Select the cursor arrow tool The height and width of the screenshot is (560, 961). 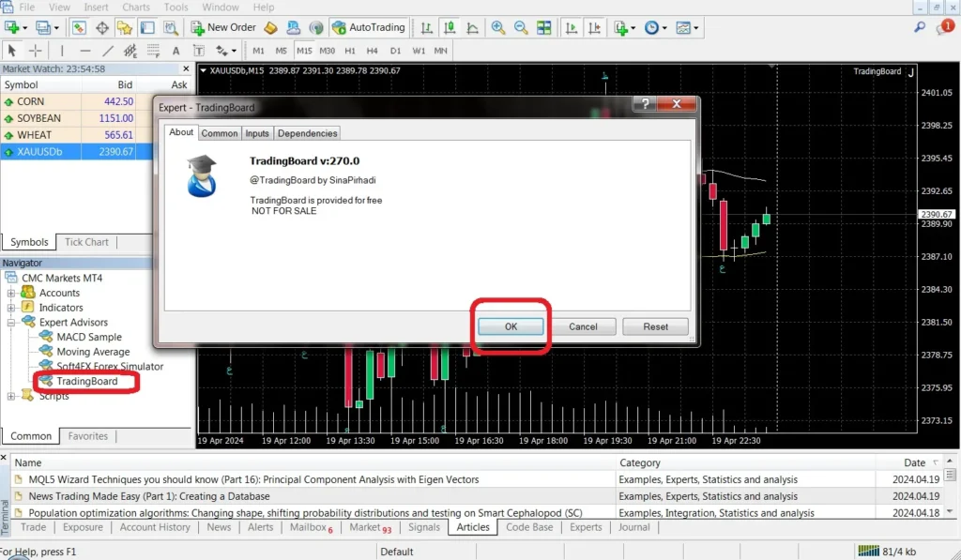(11, 51)
